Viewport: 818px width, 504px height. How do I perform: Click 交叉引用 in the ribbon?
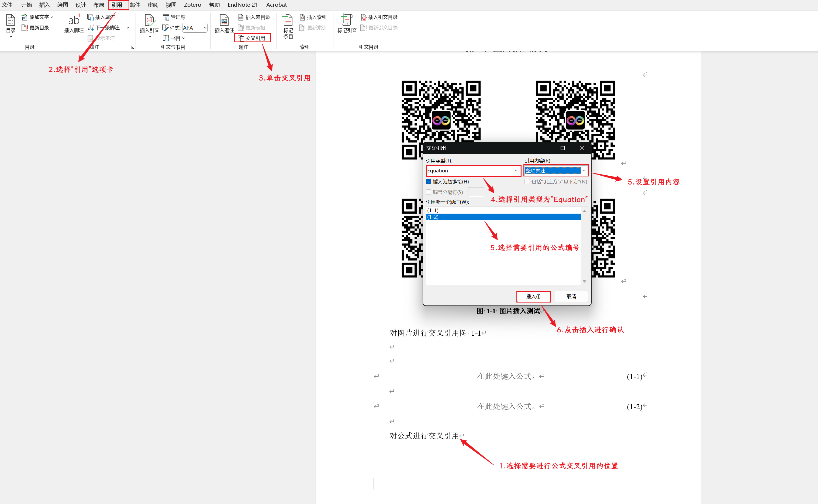coord(252,38)
